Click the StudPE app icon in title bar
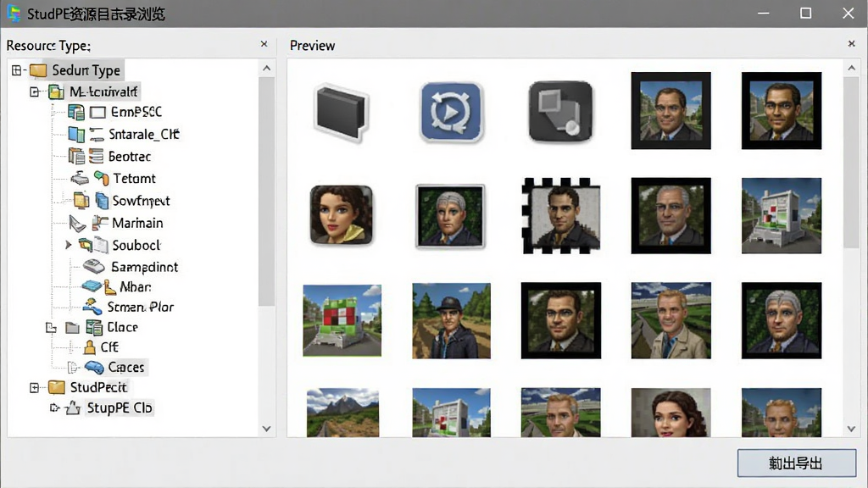 point(14,14)
